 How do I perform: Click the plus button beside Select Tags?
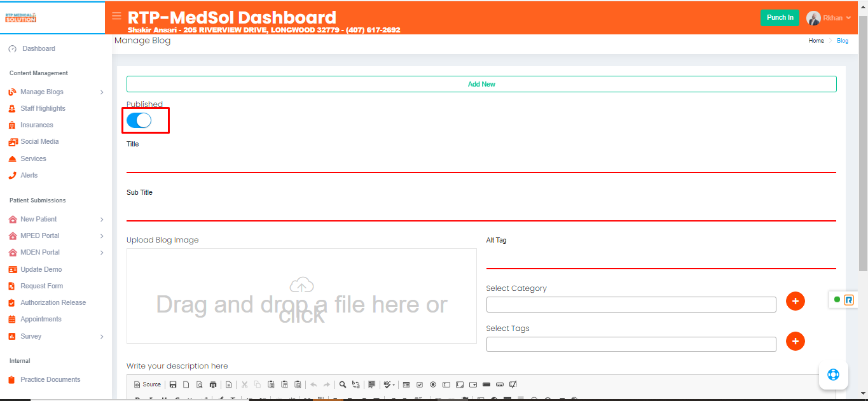click(796, 341)
